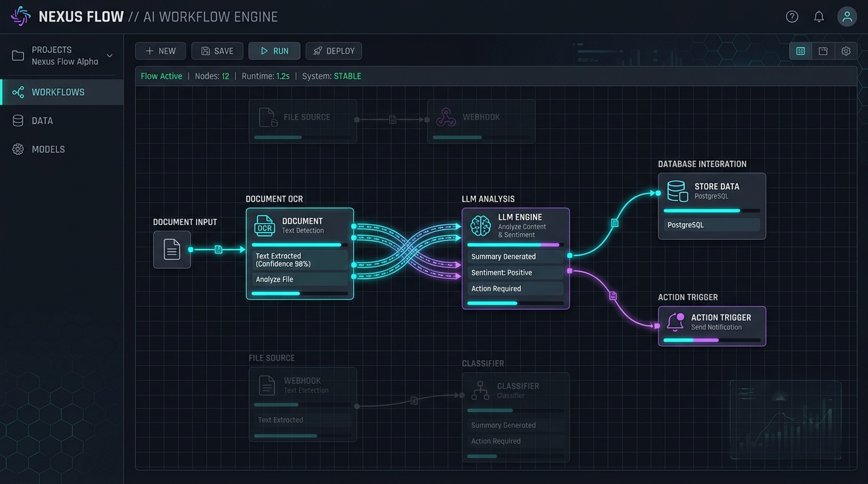The width and height of the screenshot is (868, 484).
Task: Click the DOCUMENT OCR group label
Action: (274, 199)
